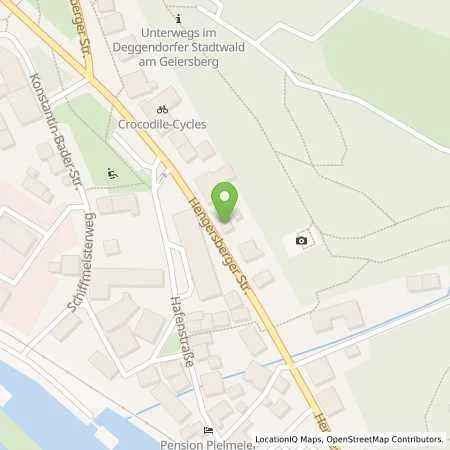Viewport: 450px width, 450px height.
Task: Click the road fork at map top
Action: click(x=91, y=76)
